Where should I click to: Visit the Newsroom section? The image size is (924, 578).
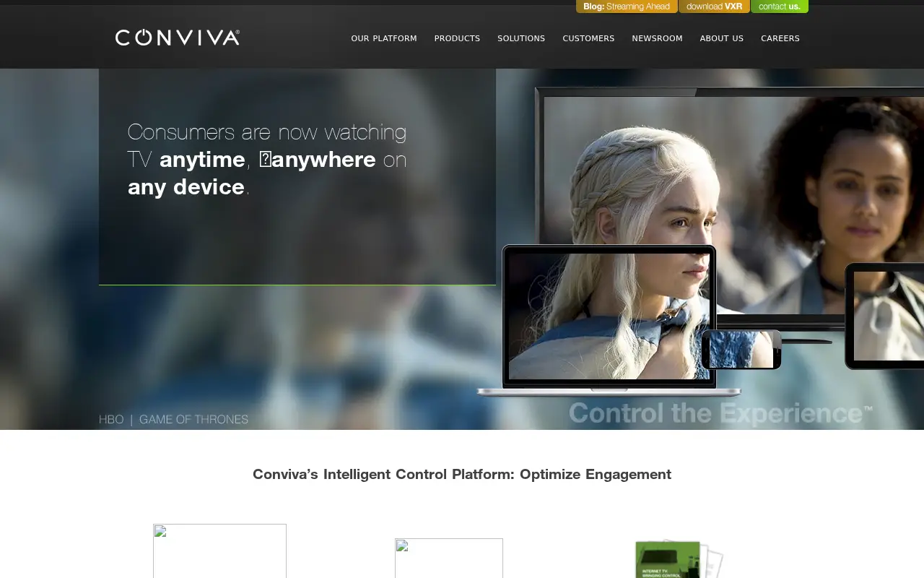coord(657,38)
